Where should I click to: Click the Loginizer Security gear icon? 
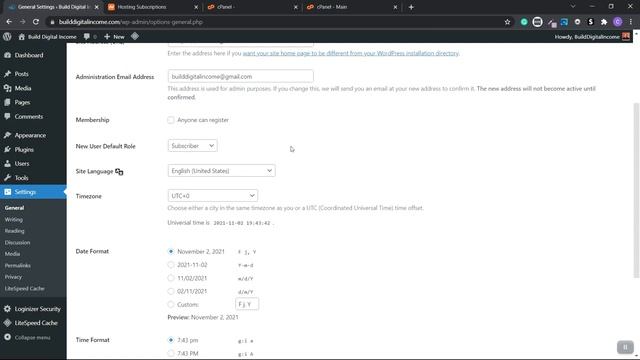(x=7, y=309)
